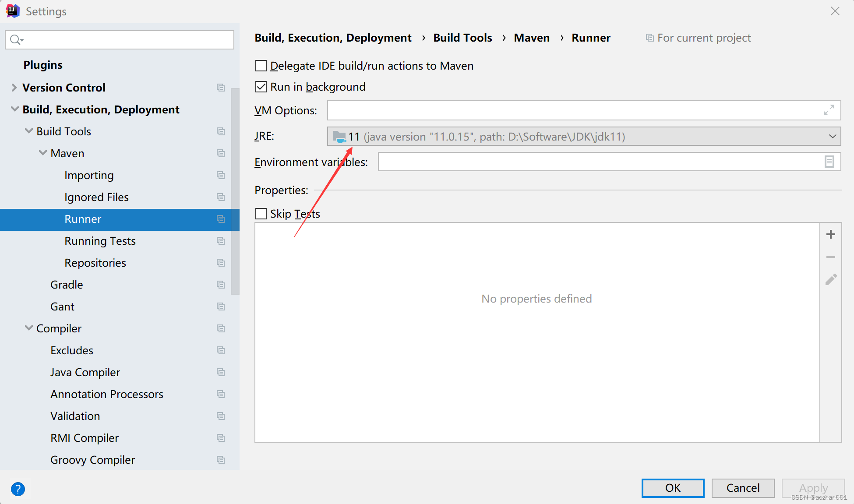The width and height of the screenshot is (854, 504).
Task: Select Ignored Files under Maven
Action: (x=96, y=197)
